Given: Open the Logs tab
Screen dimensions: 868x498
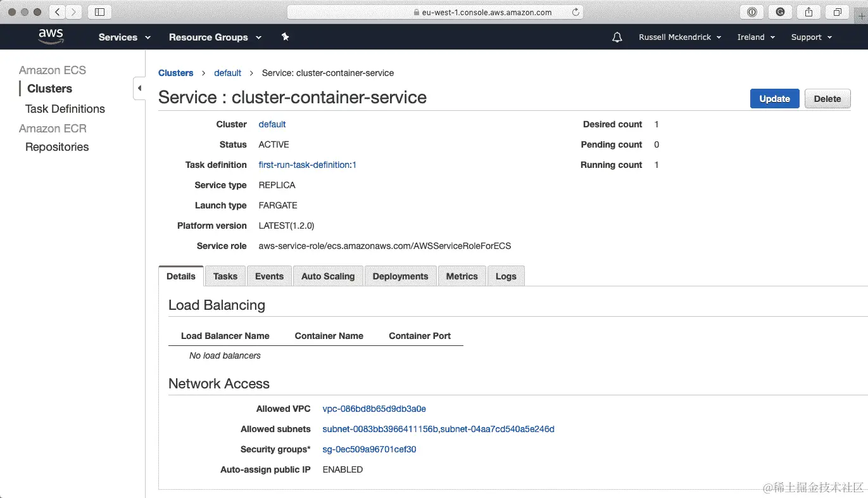Looking at the screenshot, I should click(x=506, y=276).
